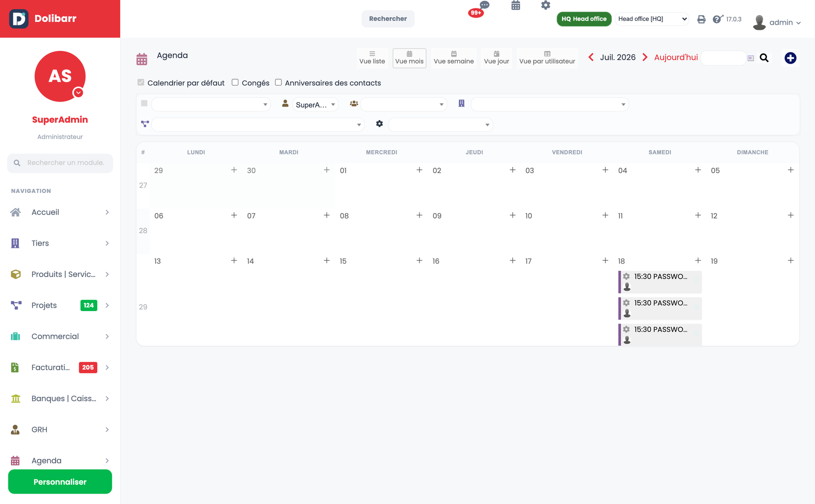Click the Agenda calendar icon in sidebar

click(x=15, y=460)
